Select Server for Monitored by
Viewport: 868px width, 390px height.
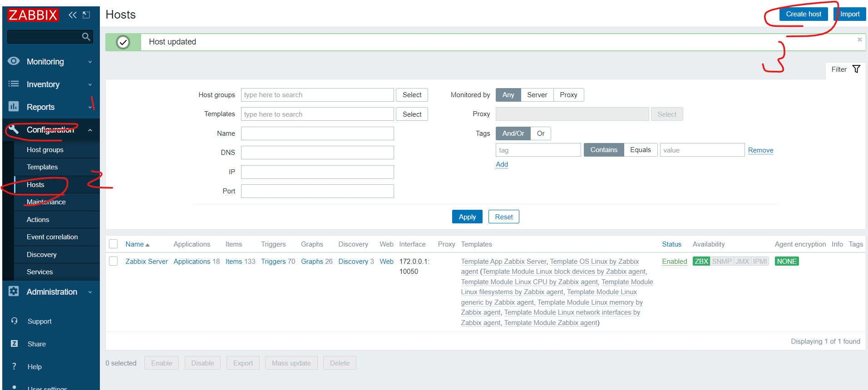537,95
